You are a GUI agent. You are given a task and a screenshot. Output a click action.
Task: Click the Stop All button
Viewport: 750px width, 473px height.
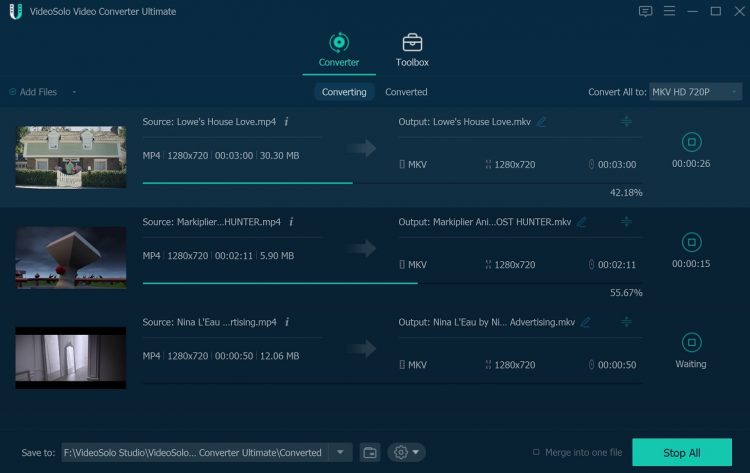(682, 452)
